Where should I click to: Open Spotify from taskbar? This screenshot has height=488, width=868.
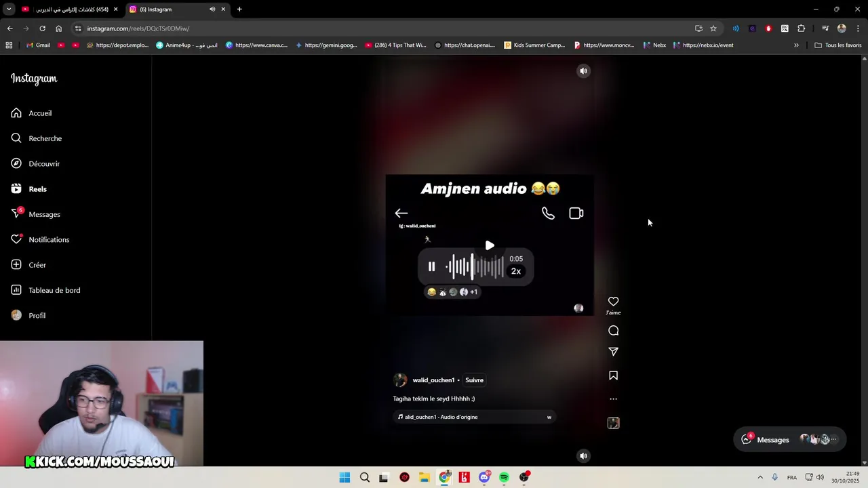click(x=504, y=478)
